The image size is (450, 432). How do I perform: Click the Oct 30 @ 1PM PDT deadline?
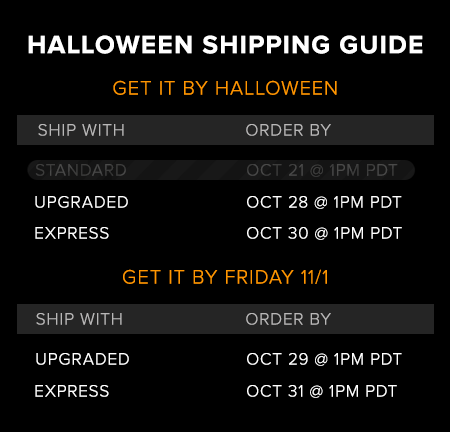pos(324,233)
